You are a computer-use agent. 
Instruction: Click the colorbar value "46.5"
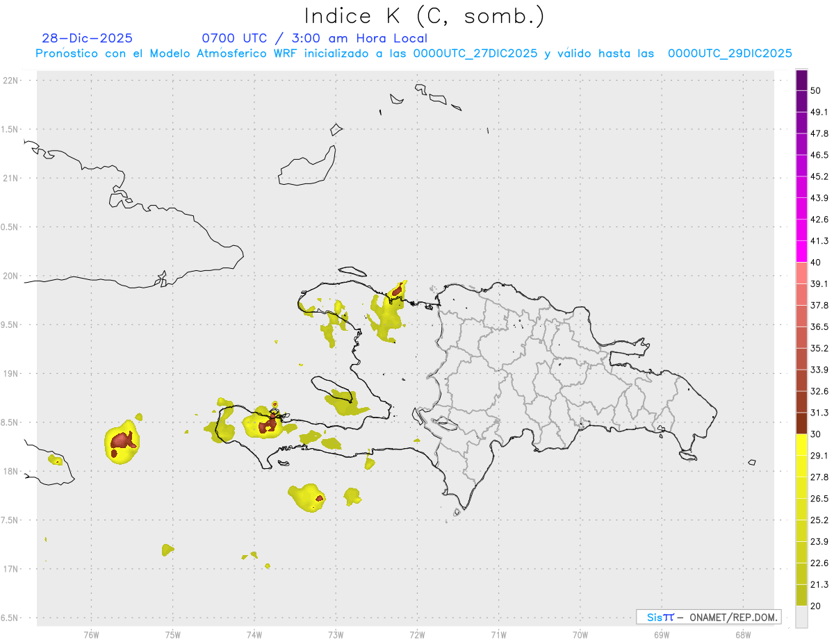tap(819, 155)
